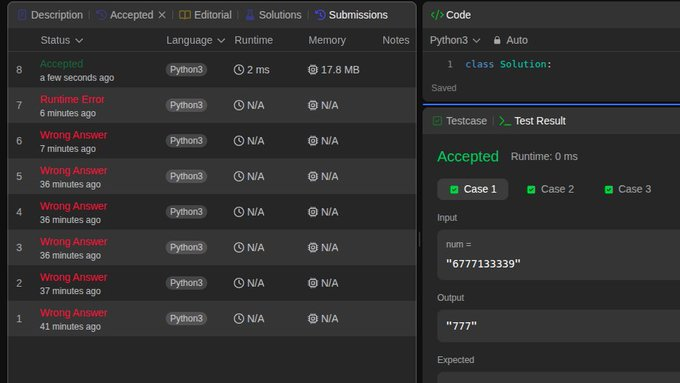The width and height of the screenshot is (680, 383).
Task: Open Wrong Answer submission number 4
Action: tap(212, 212)
